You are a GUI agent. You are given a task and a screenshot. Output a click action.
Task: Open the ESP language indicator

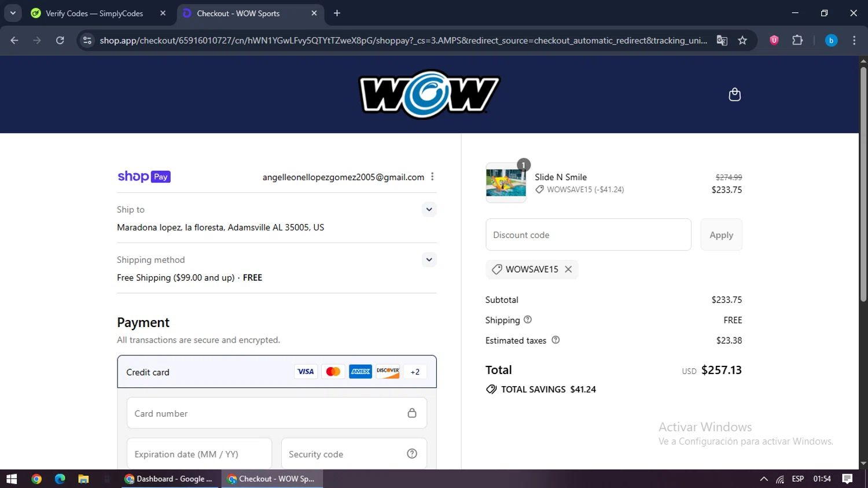(798, 479)
